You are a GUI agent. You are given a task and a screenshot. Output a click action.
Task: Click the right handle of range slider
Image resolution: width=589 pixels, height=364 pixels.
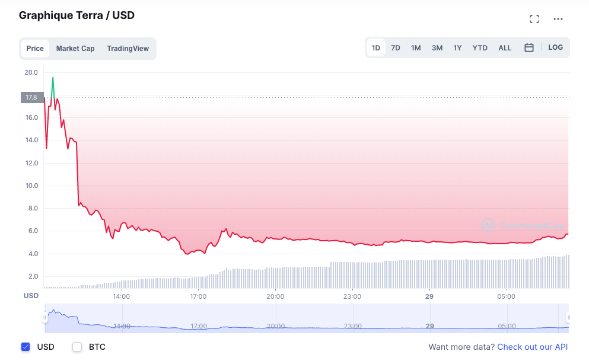568,318
